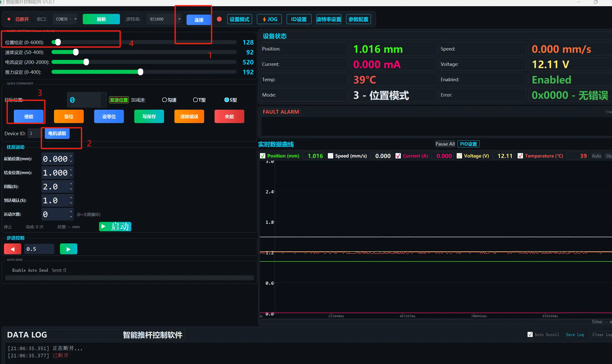Screen dimensions: 612x364
Task: Increment the 起始位置 start position stepper
Action: click(71, 156)
